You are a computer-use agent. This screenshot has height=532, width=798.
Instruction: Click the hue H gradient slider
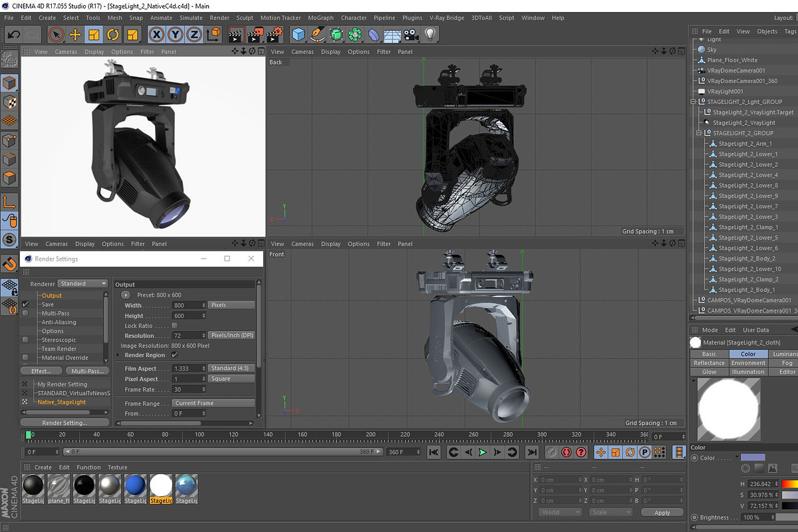pos(789,484)
